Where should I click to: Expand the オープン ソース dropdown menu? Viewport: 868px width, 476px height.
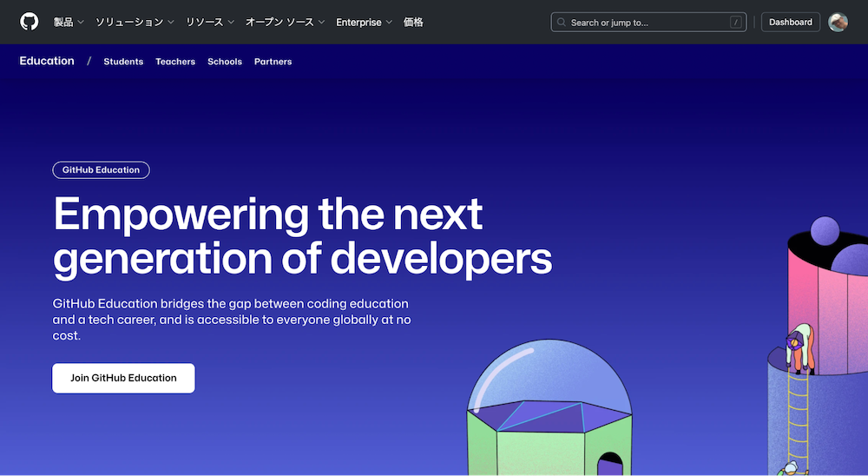[x=285, y=23]
